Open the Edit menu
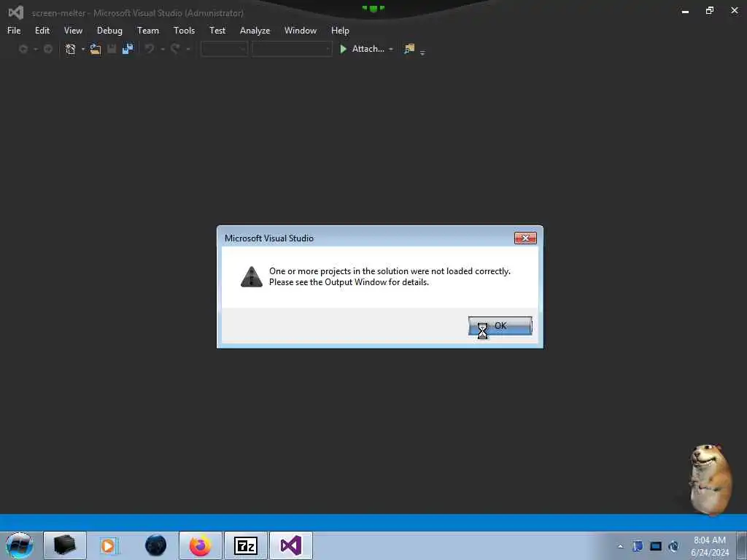 click(42, 31)
